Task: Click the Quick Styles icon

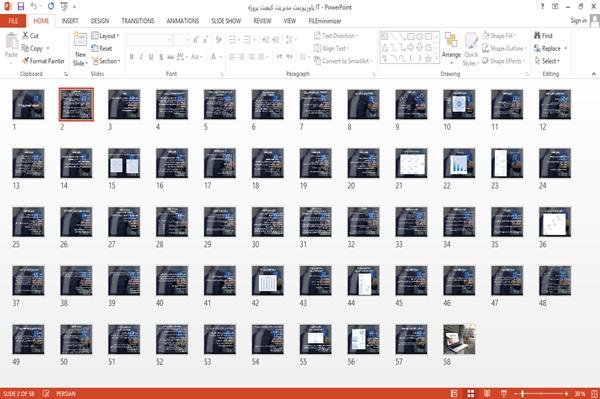Action: [x=471, y=41]
